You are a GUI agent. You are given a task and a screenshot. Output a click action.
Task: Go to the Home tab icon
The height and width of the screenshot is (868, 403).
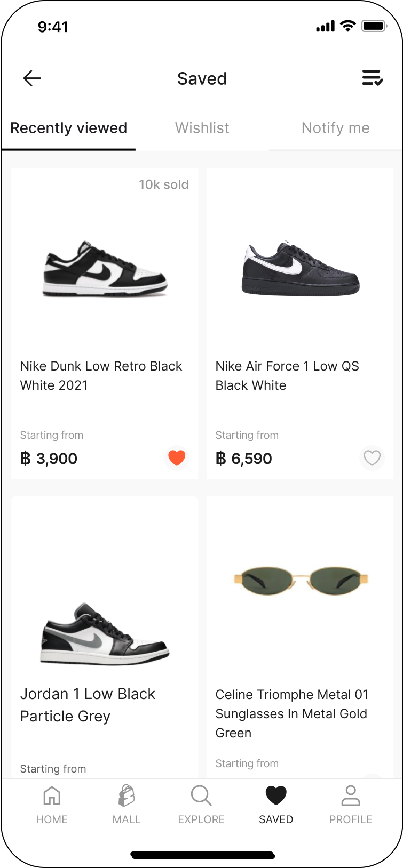coord(52,796)
